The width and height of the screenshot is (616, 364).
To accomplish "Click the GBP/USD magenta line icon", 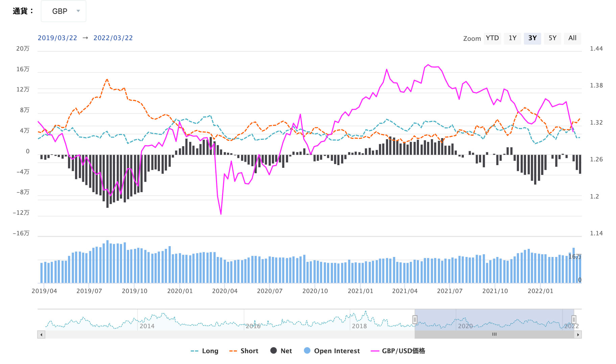I will [375, 351].
